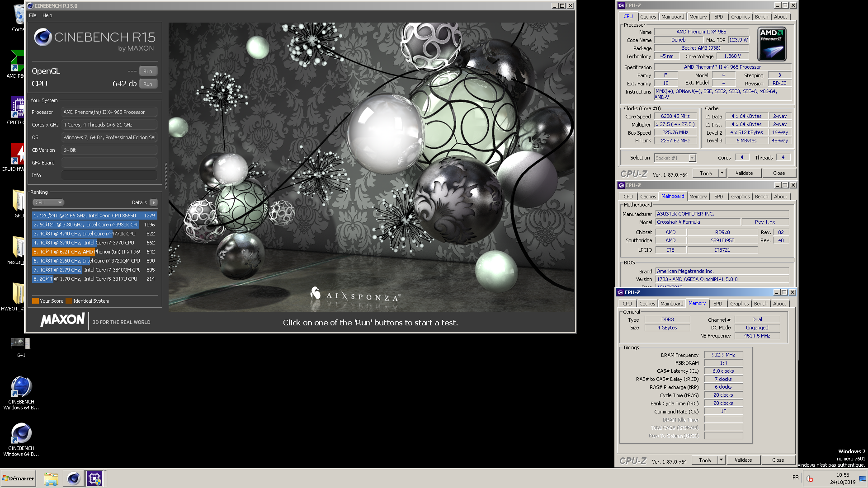
Task: Switch to Cinebench via its taskbar icon
Action: (x=73, y=479)
